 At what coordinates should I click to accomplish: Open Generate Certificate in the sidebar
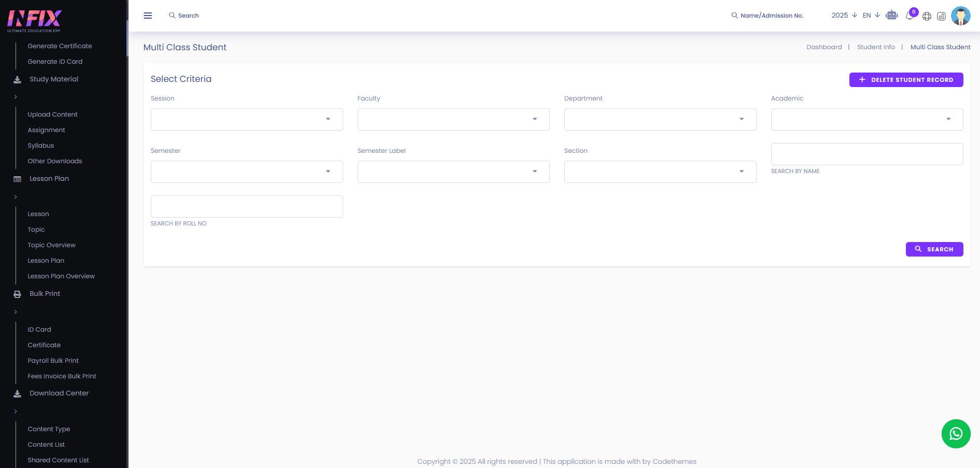pyautogui.click(x=60, y=46)
